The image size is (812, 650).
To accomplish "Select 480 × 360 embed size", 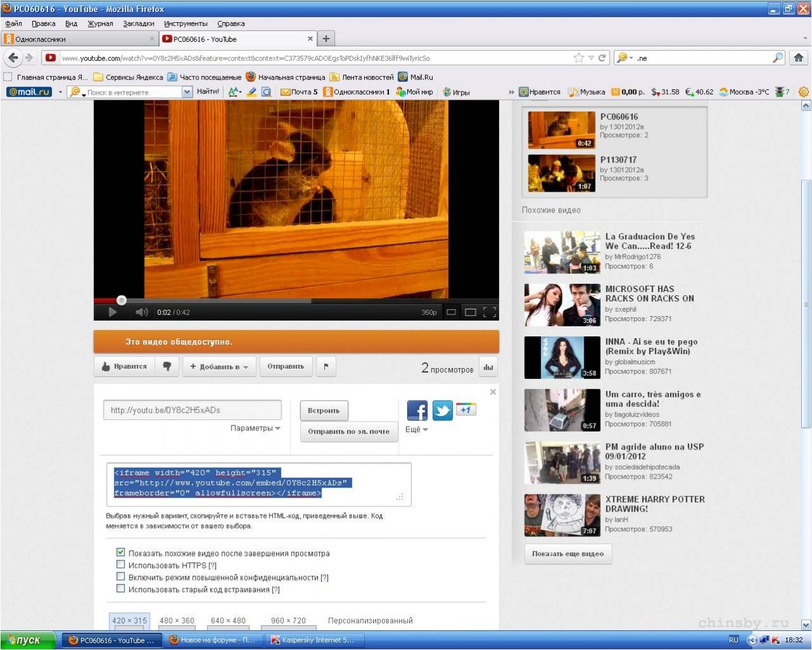I will click(177, 621).
